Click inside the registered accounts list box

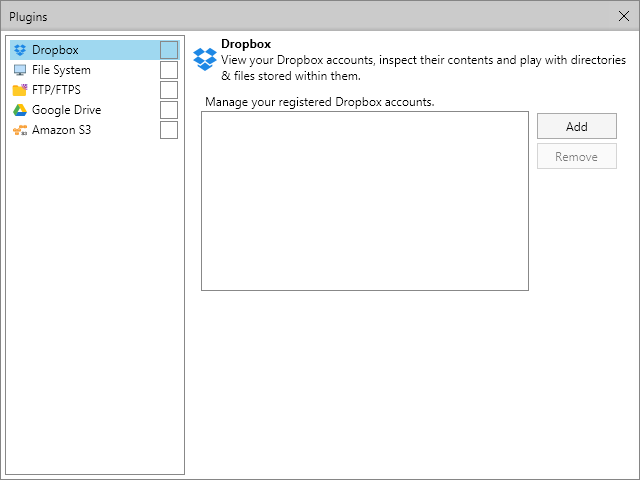365,201
